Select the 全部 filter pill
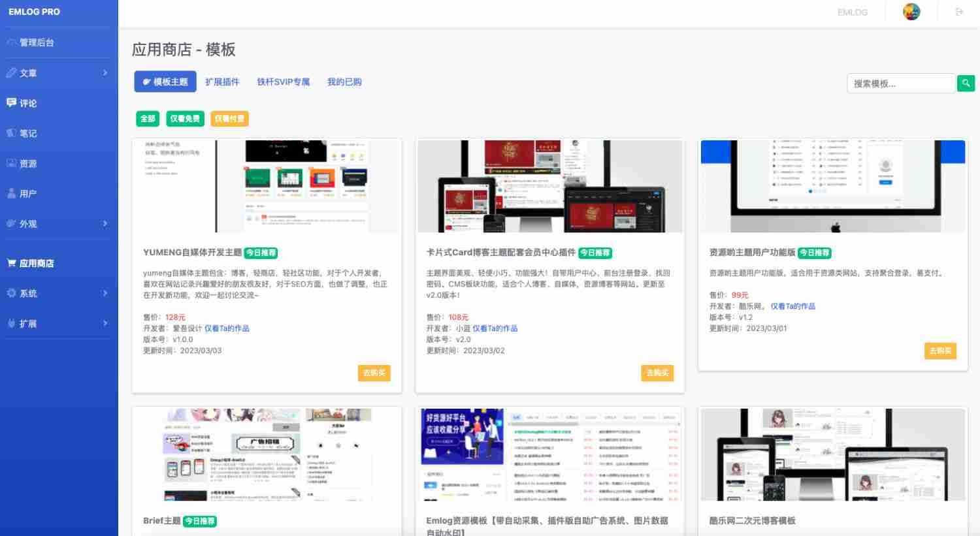The height and width of the screenshot is (536, 980). (148, 118)
